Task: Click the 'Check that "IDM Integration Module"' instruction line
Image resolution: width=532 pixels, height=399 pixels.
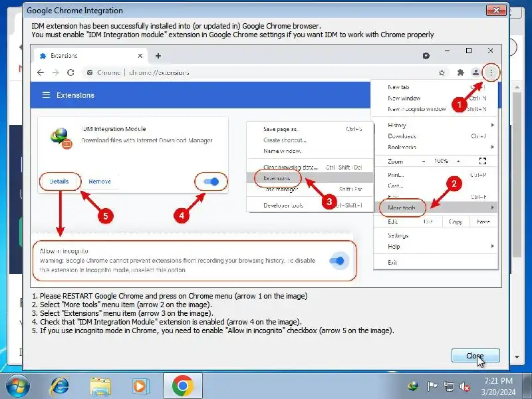Action: point(167,322)
